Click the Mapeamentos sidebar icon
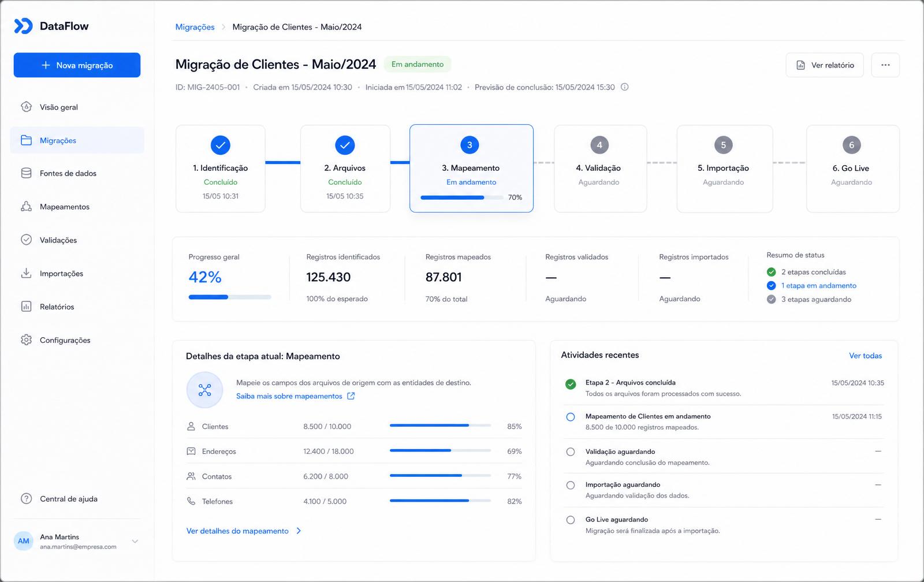Screen dimensions: 924x582 coord(26,207)
